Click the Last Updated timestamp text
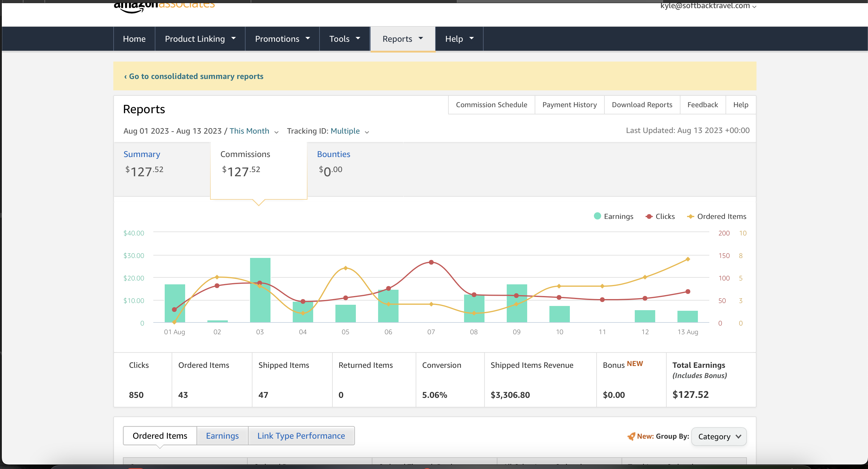The height and width of the screenshot is (469, 868). [x=688, y=130]
